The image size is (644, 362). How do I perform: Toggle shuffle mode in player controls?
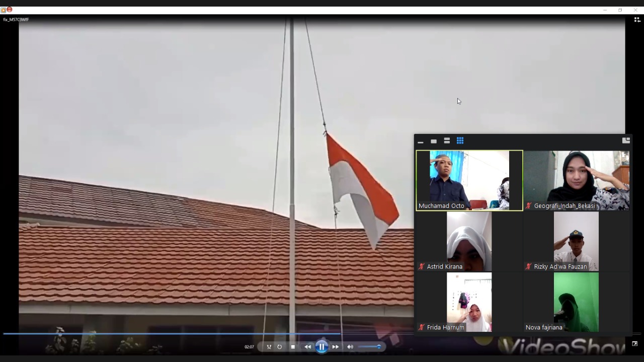coord(269,347)
